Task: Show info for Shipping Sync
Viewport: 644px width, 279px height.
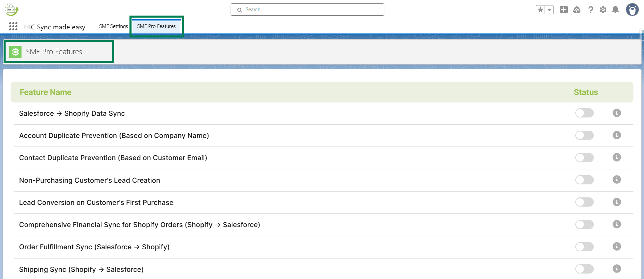Action: pos(617,268)
